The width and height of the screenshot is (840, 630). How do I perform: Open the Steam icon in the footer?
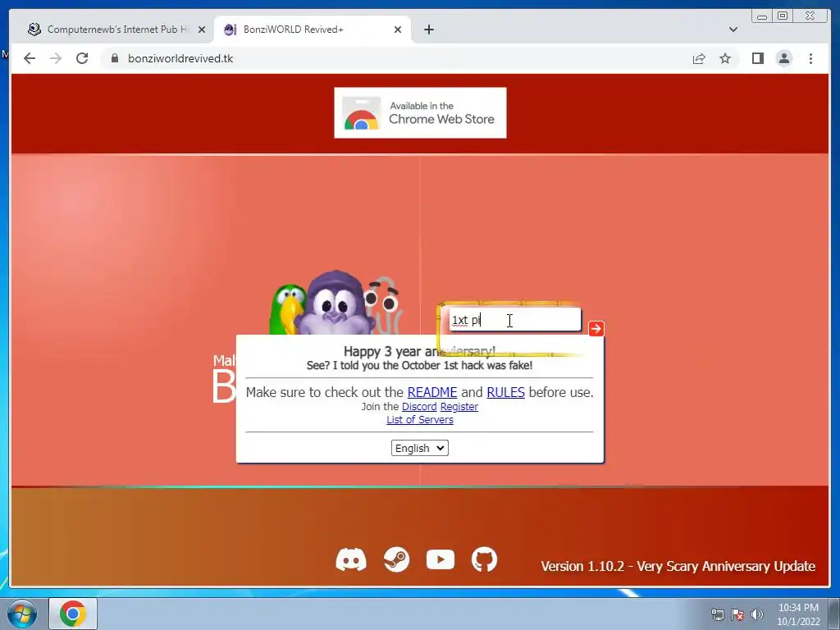pos(396,559)
